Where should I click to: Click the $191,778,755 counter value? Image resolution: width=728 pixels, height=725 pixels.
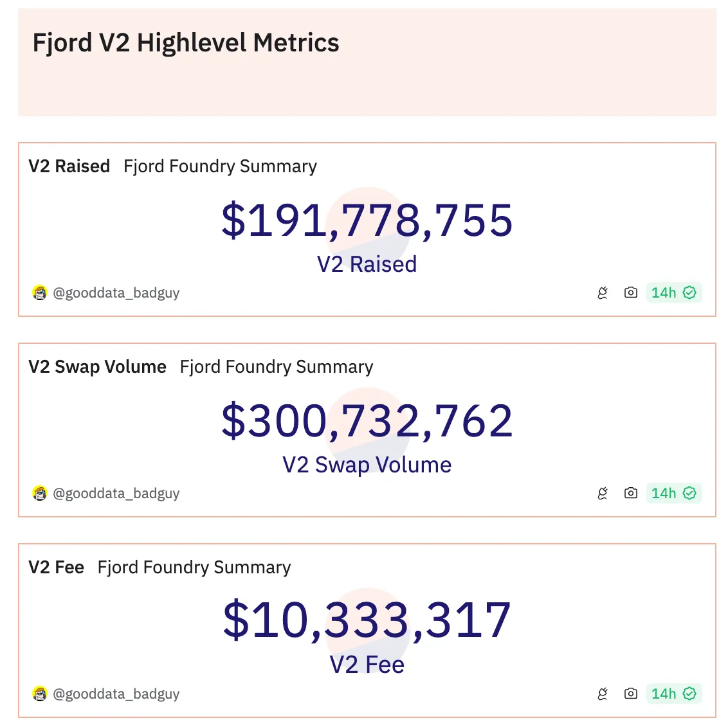[367, 220]
